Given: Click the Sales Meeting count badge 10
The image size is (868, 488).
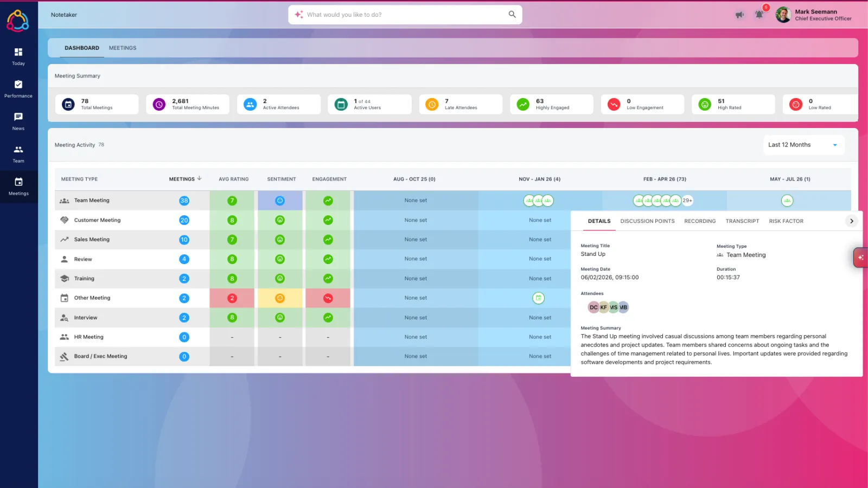Looking at the screenshot, I should 184,240.
